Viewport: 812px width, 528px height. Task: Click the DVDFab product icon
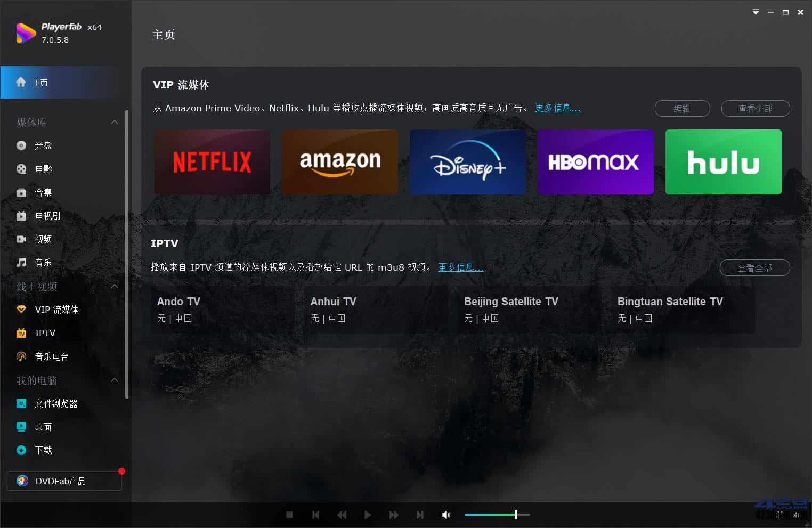[x=22, y=481]
